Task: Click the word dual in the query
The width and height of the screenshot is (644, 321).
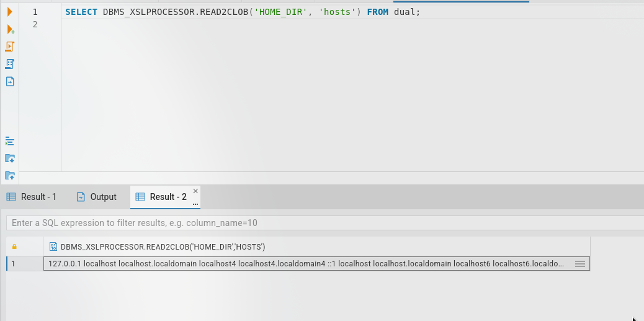Action: [405, 12]
